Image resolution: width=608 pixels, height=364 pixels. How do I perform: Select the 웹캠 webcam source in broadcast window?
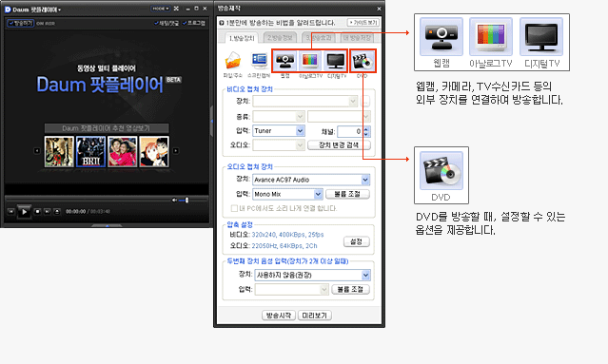285,61
